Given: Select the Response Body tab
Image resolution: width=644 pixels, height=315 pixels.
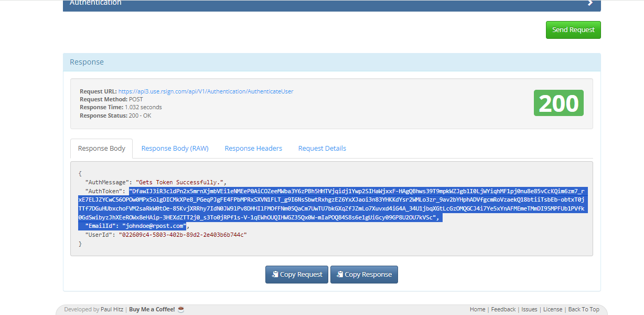Looking at the screenshot, I should pyautogui.click(x=102, y=149).
